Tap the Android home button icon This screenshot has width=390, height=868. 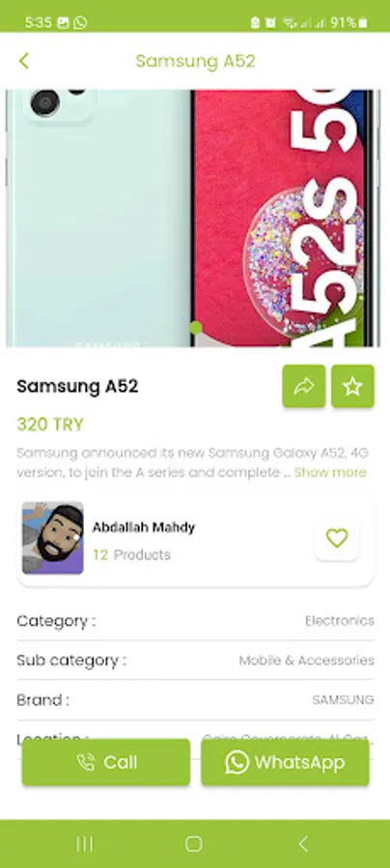coord(193,844)
